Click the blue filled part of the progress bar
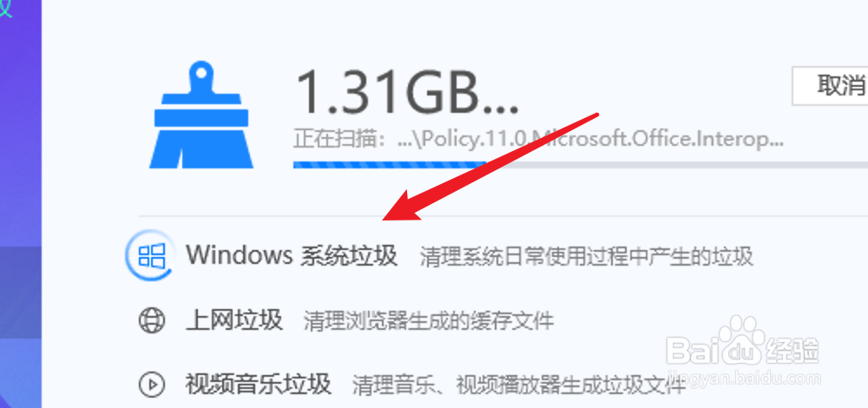 (390, 164)
